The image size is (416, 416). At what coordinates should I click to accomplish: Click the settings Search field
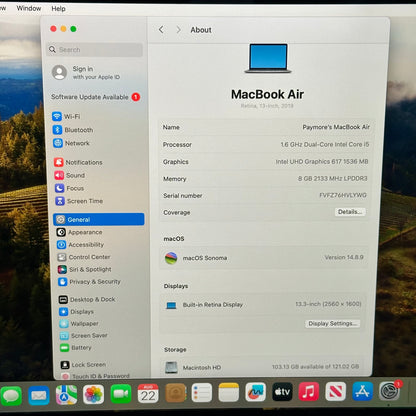pos(95,50)
